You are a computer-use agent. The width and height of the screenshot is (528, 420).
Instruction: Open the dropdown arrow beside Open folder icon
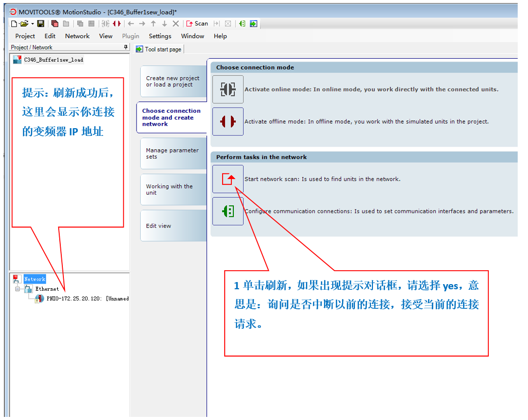(32, 24)
